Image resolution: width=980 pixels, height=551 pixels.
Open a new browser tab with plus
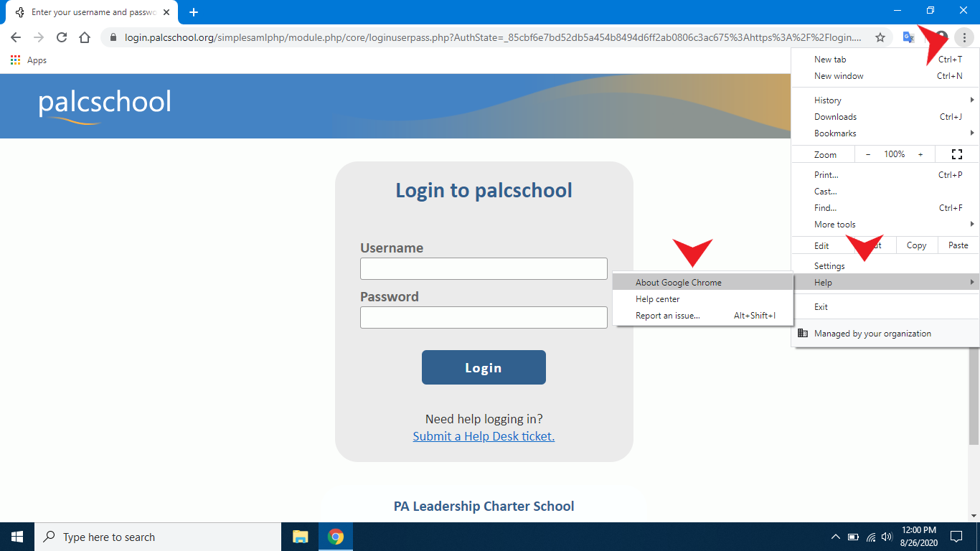194,12
